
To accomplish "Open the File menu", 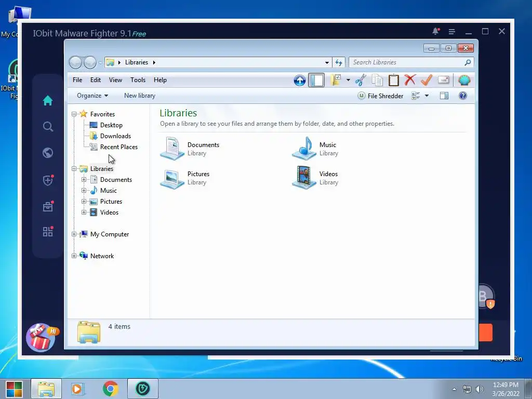I will (x=77, y=80).
